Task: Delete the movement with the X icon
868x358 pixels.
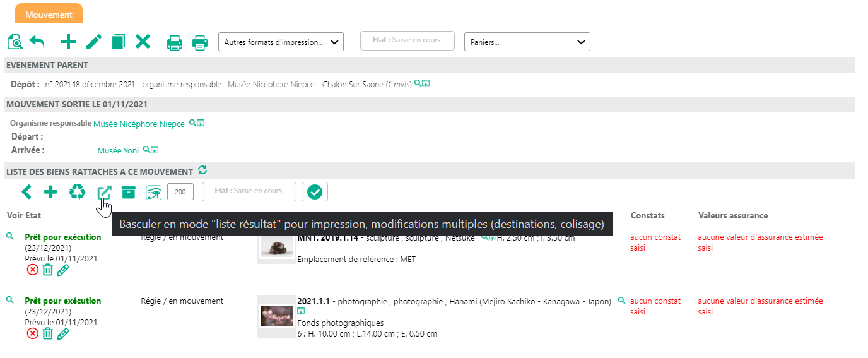Action: [143, 42]
